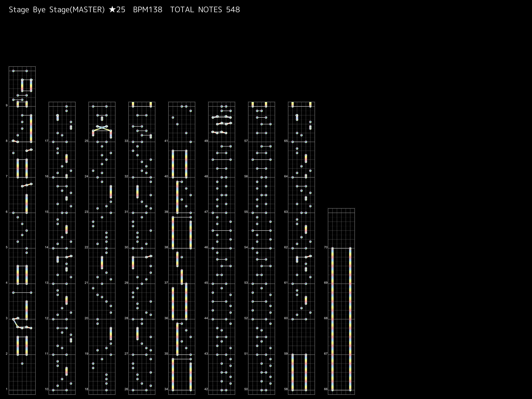Viewport: 532px width, 399px height.
Task: Click the right long hold note in final column
Action: [x=350, y=319]
